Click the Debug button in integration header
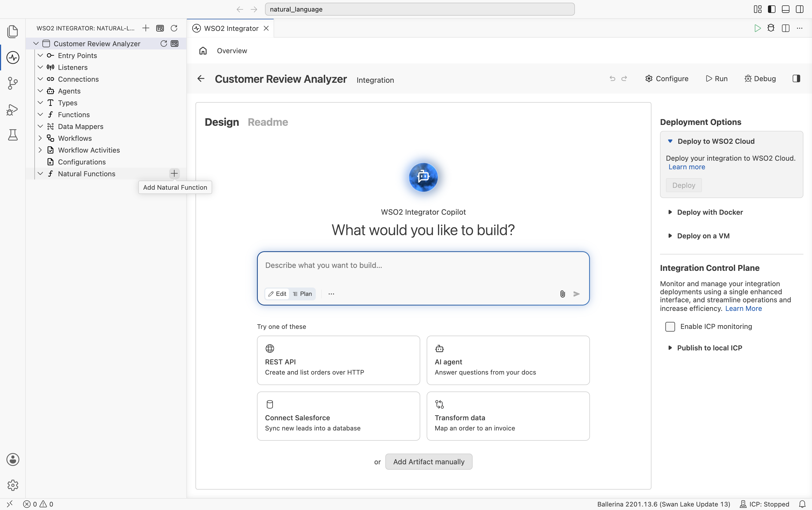The height and width of the screenshot is (510, 812). 760,78
